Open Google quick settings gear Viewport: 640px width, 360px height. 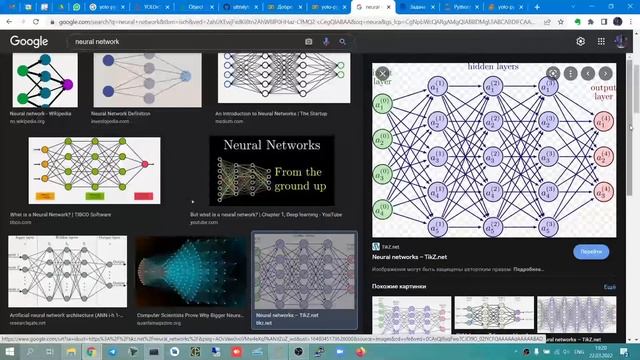coord(580,41)
